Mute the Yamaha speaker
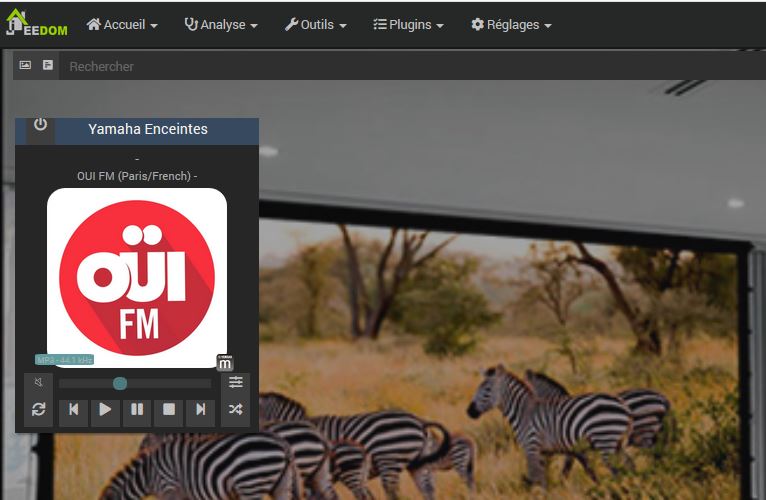The image size is (766, 500). [x=39, y=382]
